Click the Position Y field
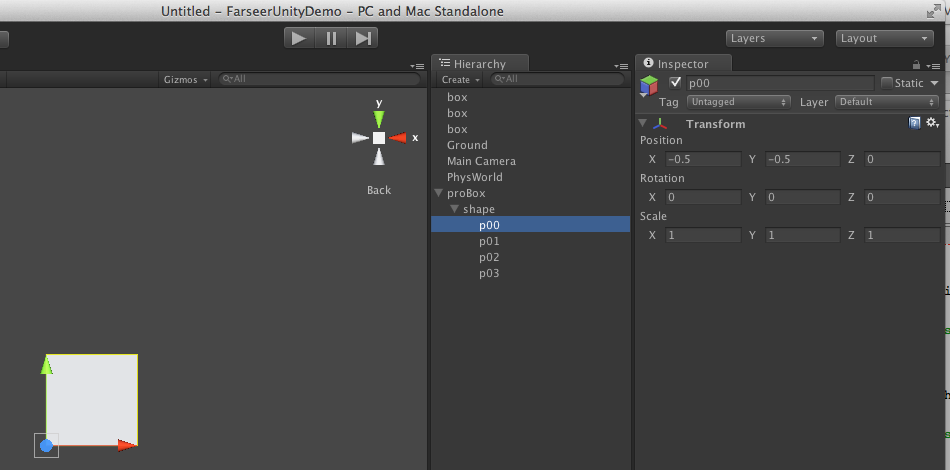This screenshot has height=470, width=950. coord(803,159)
